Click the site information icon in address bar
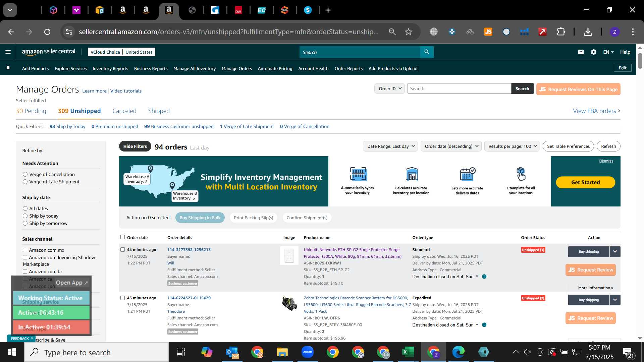Image resolution: width=644 pixels, height=362 pixels. (69, 32)
